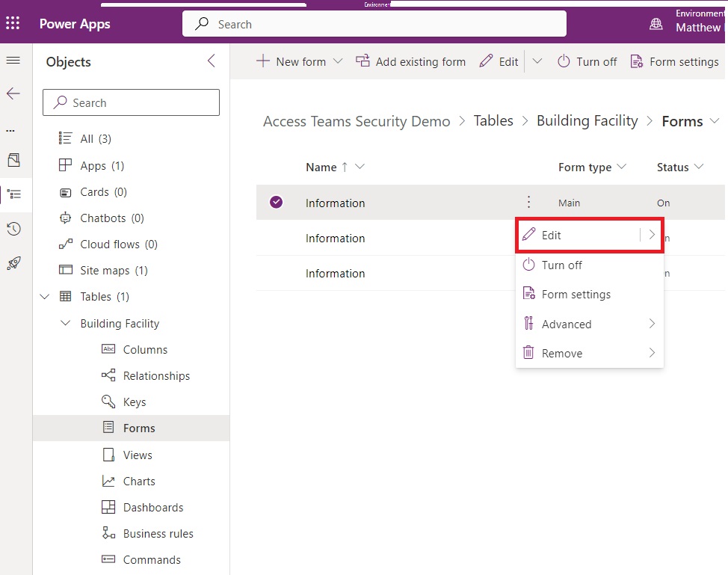Click the Environment globe icon

[655, 24]
